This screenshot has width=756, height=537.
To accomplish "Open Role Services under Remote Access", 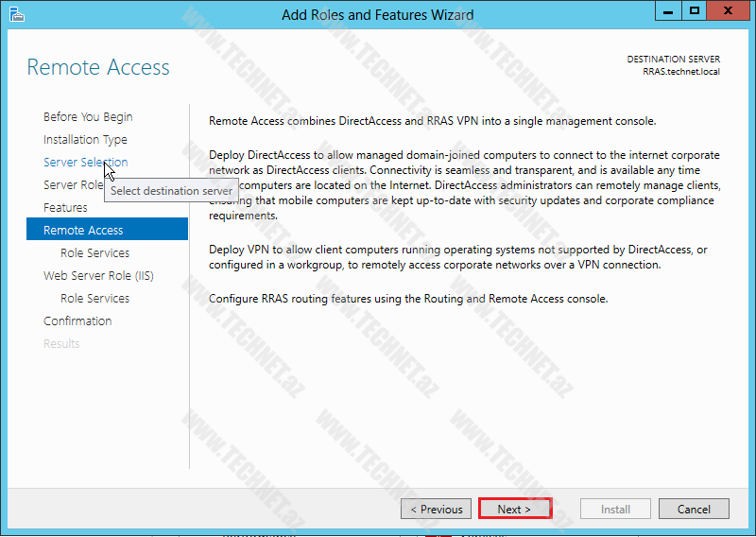I will [94, 253].
